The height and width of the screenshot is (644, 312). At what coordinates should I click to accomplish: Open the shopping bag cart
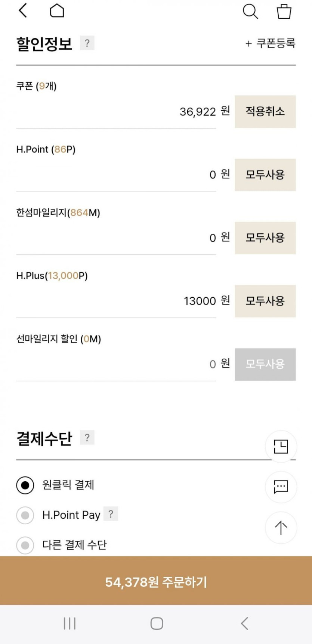[284, 12]
